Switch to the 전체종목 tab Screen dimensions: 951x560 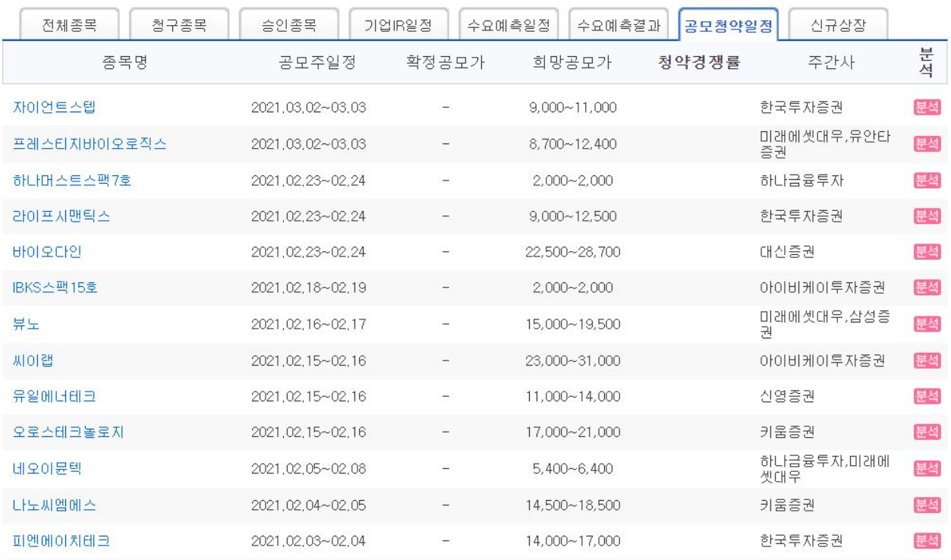(68, 26)
